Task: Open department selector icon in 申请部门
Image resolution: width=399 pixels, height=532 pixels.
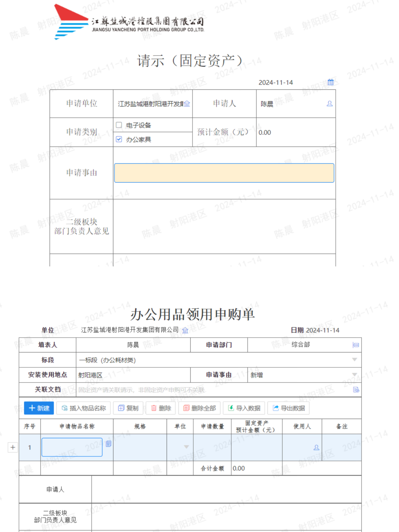Action: coord(356,345)
